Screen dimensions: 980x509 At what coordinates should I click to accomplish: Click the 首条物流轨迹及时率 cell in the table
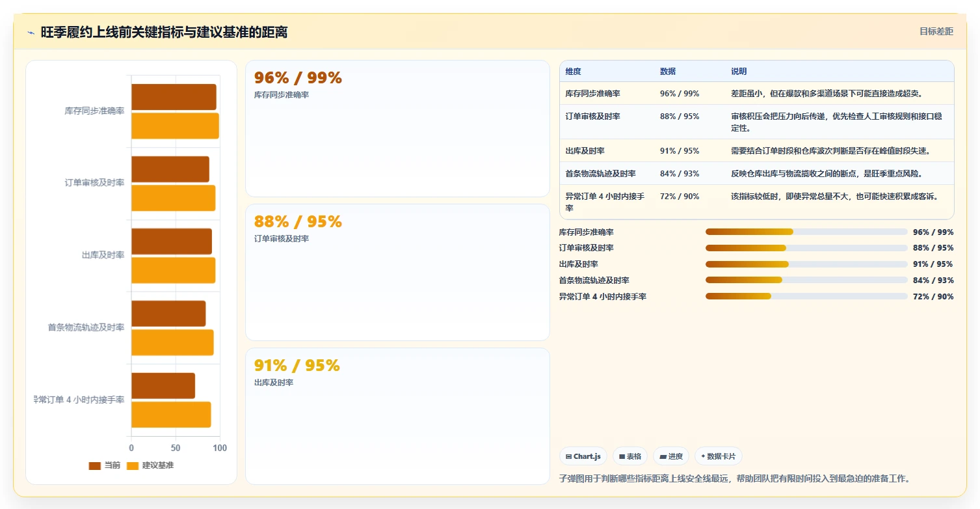coord(600,174)
